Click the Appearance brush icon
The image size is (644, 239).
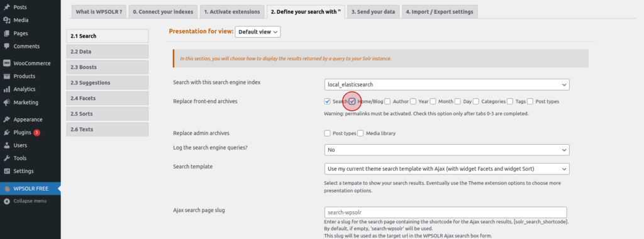click(6, 119)
